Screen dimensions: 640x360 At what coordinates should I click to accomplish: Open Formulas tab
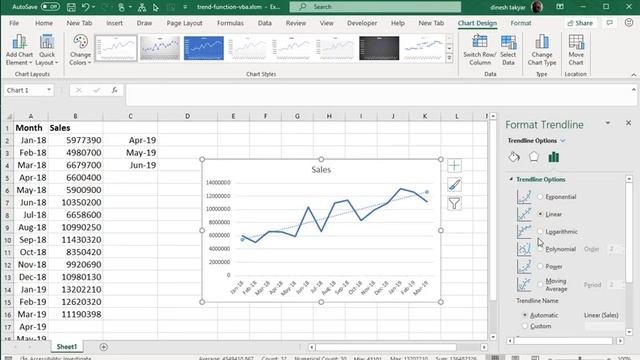coord(230,23)
